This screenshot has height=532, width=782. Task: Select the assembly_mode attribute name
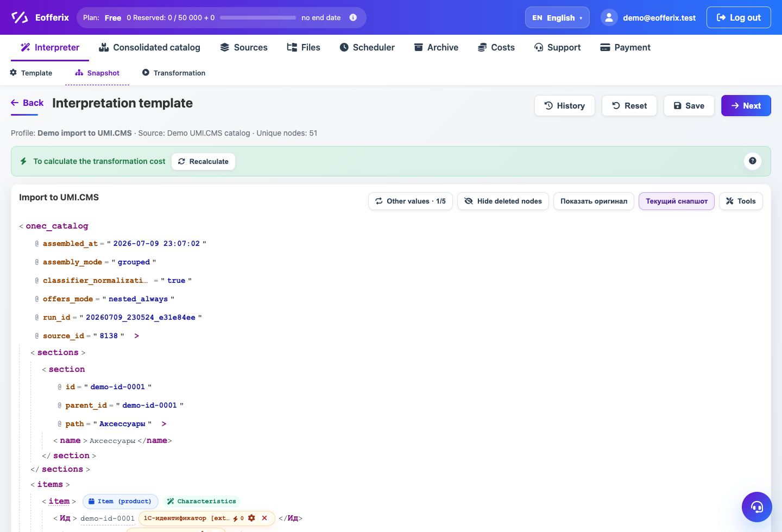72,262
